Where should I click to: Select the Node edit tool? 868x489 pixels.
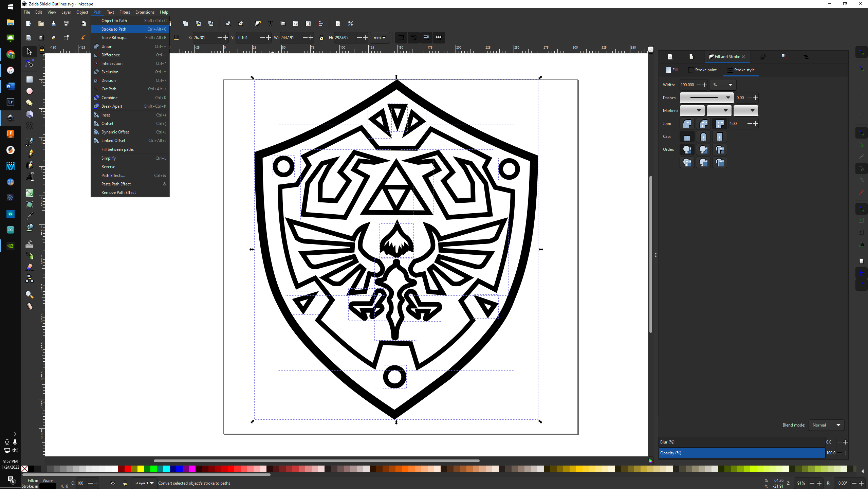click(x=30, y=64)
